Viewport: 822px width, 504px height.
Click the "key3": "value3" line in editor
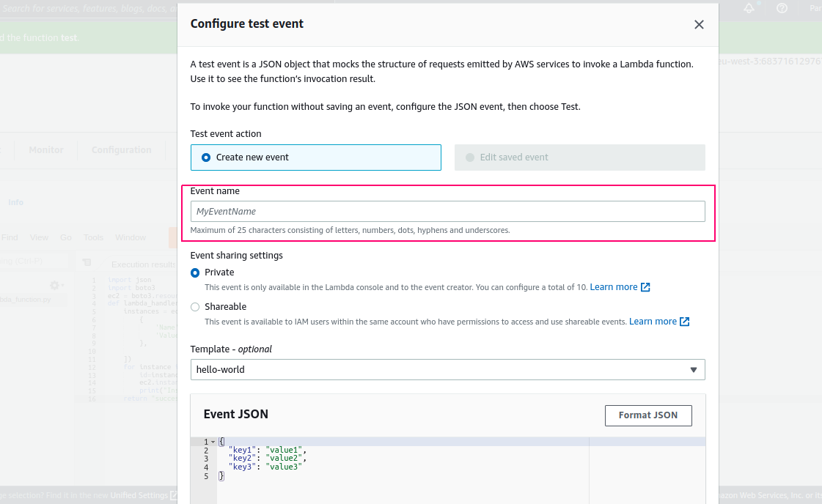(x=265, y=467)
